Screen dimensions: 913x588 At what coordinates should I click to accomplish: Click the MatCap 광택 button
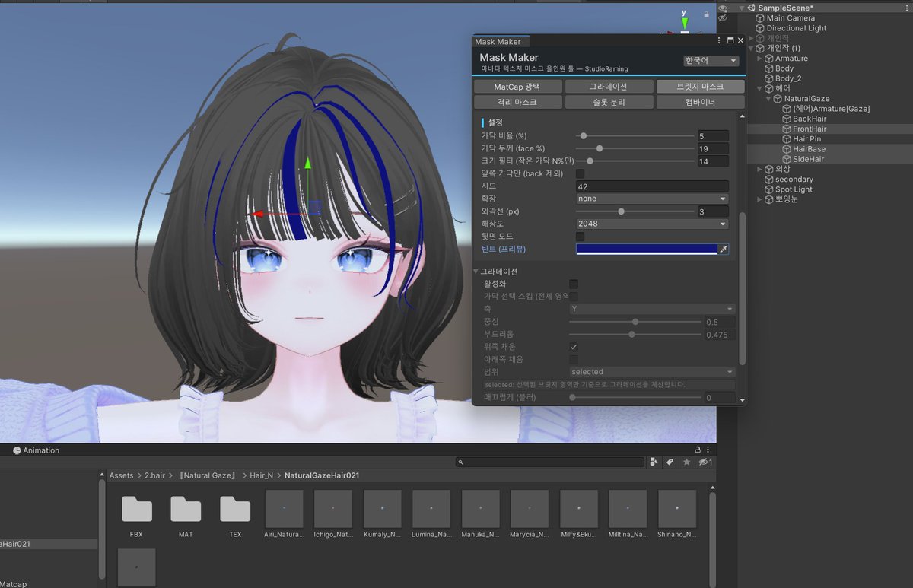coord(517,87)
